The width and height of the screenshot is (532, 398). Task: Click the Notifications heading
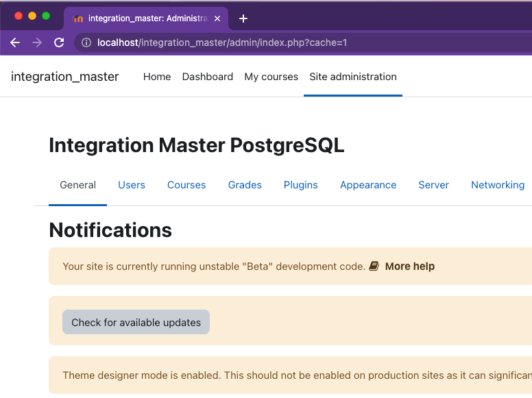point(110,230)
